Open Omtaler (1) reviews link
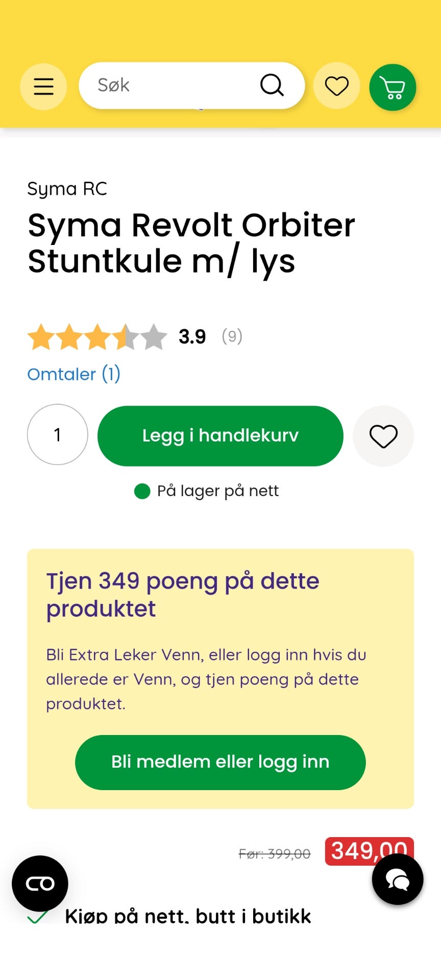This screenshot has width=441, height=980. tap(74, 374)
